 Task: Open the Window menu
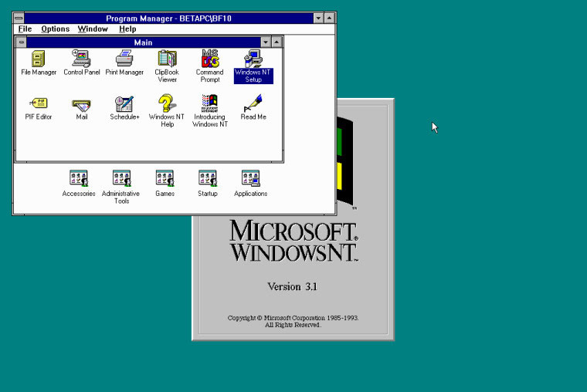coord(93,29)
